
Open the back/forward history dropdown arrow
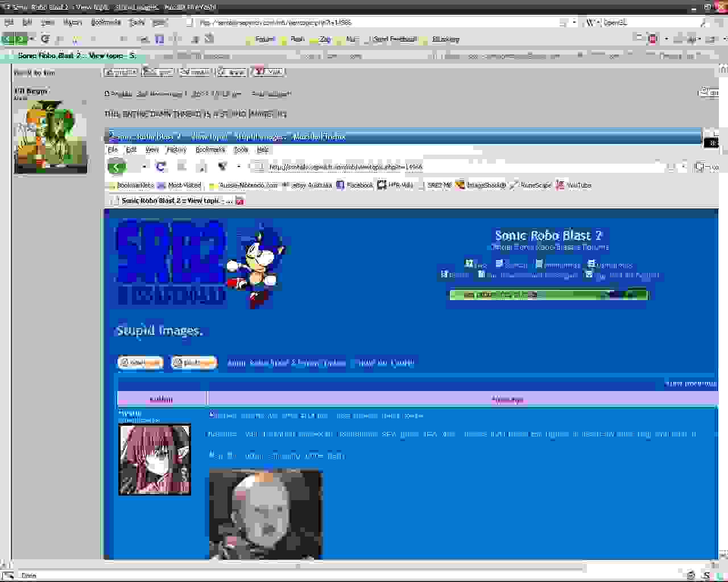click(32, 39)
